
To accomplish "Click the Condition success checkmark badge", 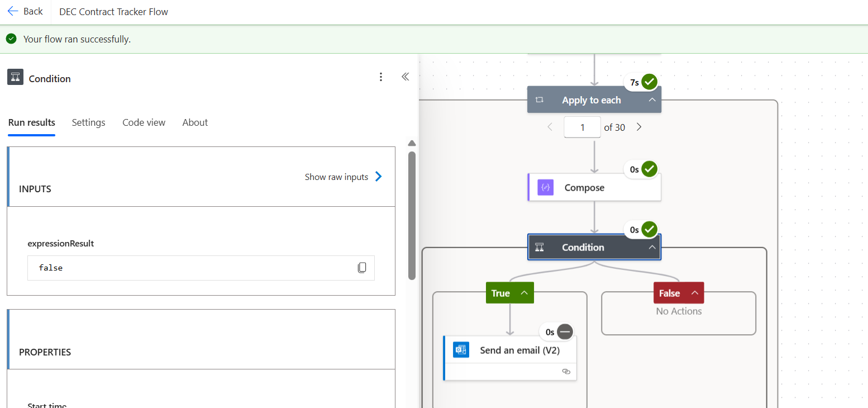I will [x=649, y=229].
